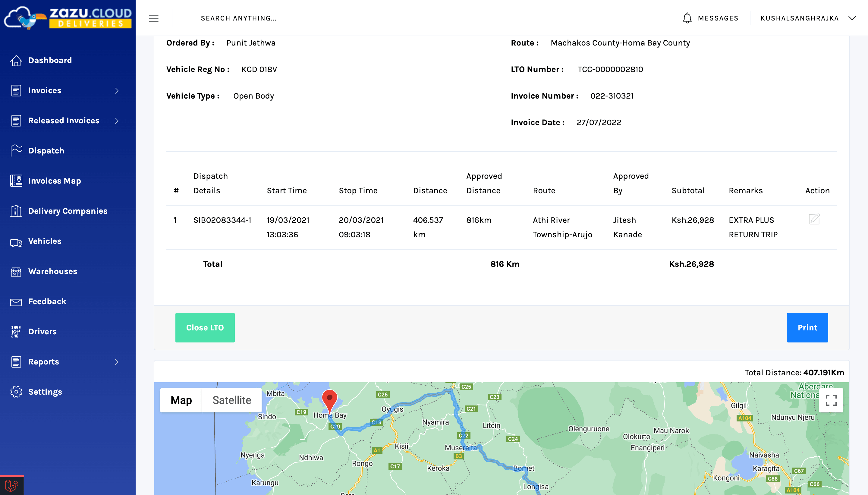
Task: Click the Warehouses store icon
Action: click(x=16, y=272)
